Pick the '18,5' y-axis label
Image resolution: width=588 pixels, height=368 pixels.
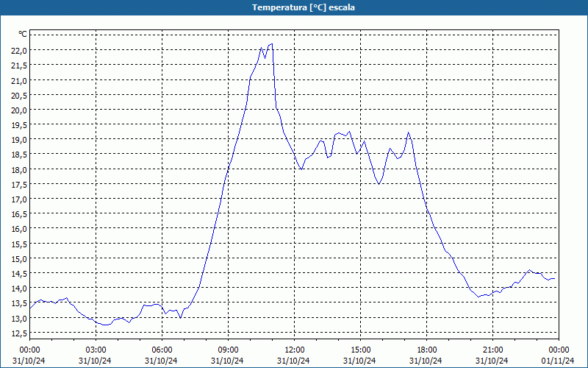coord(19,155)
